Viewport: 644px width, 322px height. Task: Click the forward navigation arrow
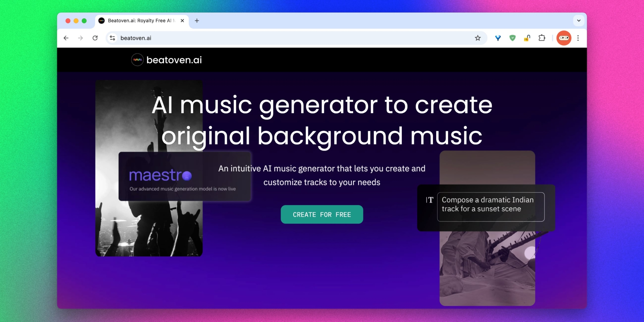click(x=80, y=38)
